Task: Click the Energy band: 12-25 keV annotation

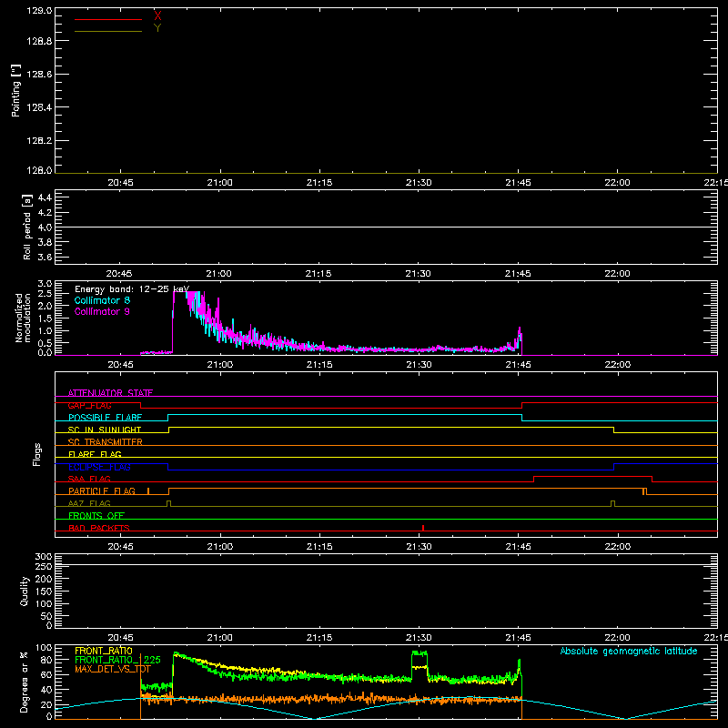Action: pyautogui.click(x=132, y=289)
